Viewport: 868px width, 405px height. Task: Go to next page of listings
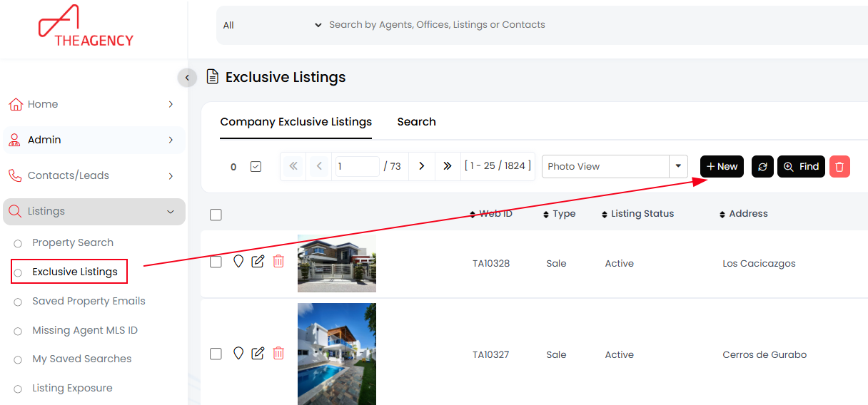pyautogui.click(x=422, y=166)
